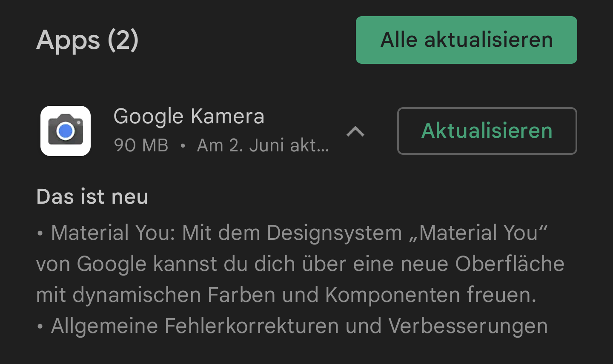Tap the line von Google kannst du dich
The height and width of the screenshot is (364, 613).
[x=300, y=264]
